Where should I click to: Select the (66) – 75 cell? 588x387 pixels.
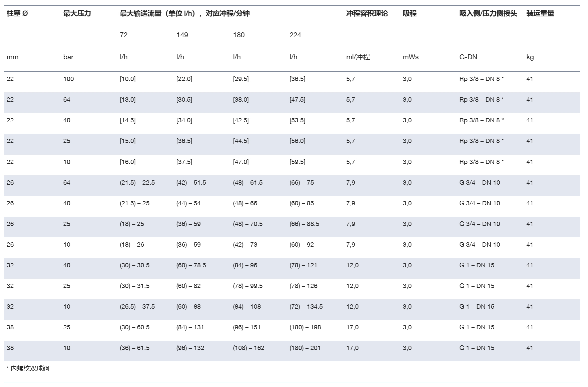tap(302, 183)
